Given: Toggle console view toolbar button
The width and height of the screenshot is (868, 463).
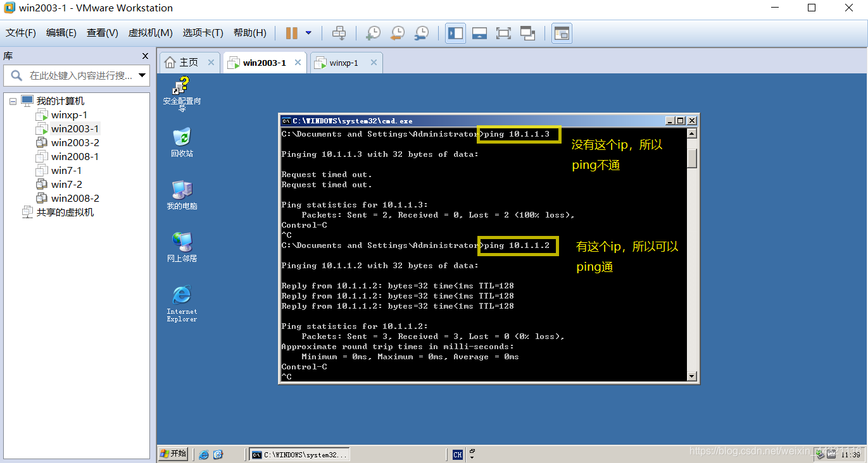Looking at the screenshot, I should [x=562, y=33].
